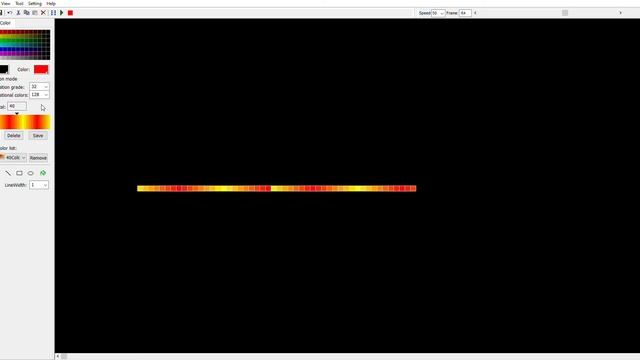The image size is (640, 360).
Task: Select the rectangle drawing tool
Action: click(19, 173)
